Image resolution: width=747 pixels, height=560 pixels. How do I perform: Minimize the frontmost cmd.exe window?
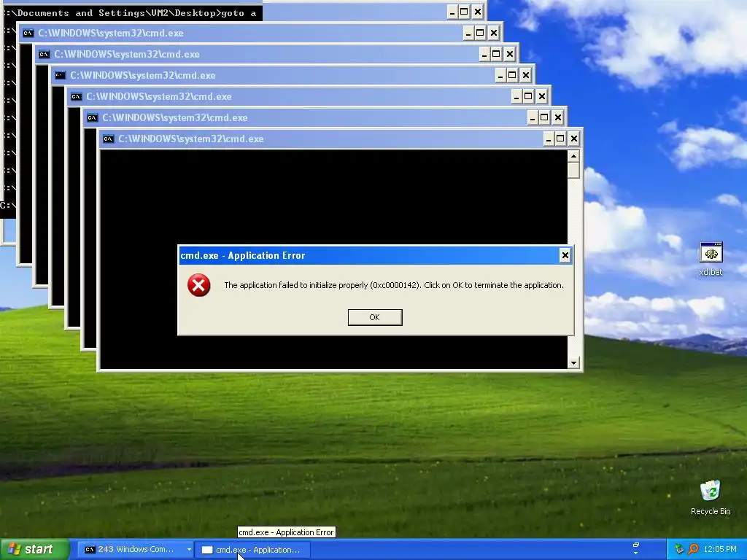coord(549,139)
